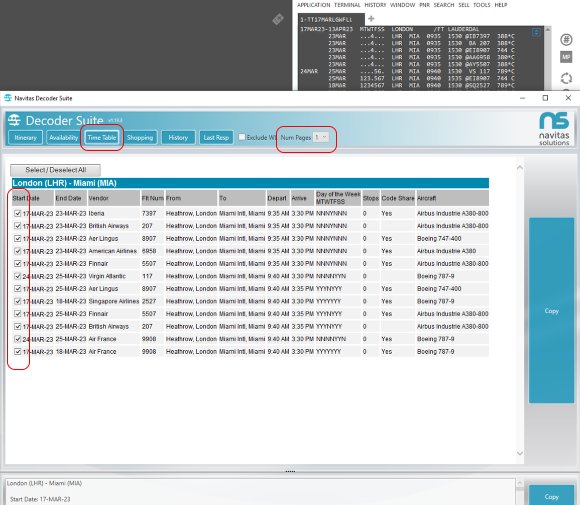Open the PNR menu in terminal
Viewport: 580px width, 505px height.
point(424,5)
